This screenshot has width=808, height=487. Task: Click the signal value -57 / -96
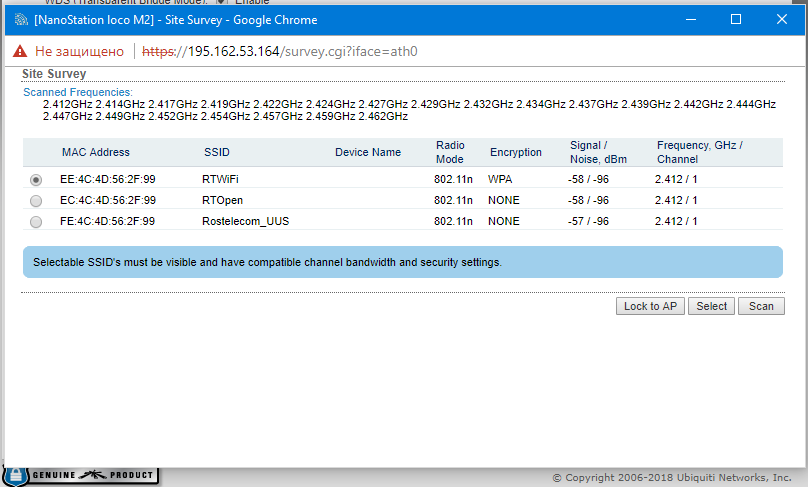point(588,221)
